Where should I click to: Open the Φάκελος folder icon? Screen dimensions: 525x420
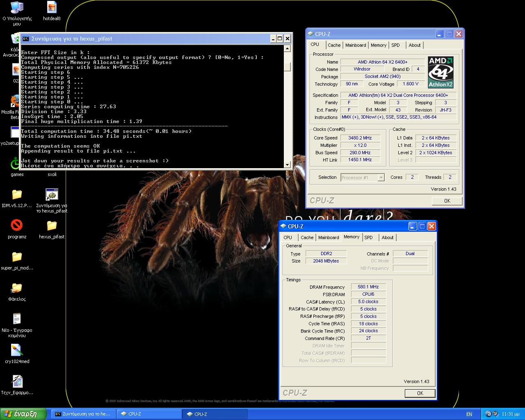17,292
